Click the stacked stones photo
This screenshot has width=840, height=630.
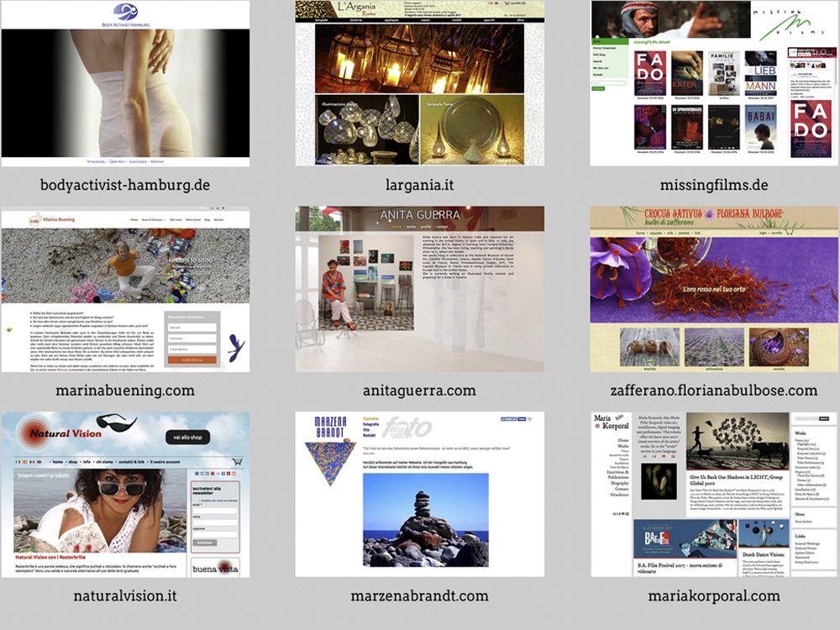tap(426, 520)
